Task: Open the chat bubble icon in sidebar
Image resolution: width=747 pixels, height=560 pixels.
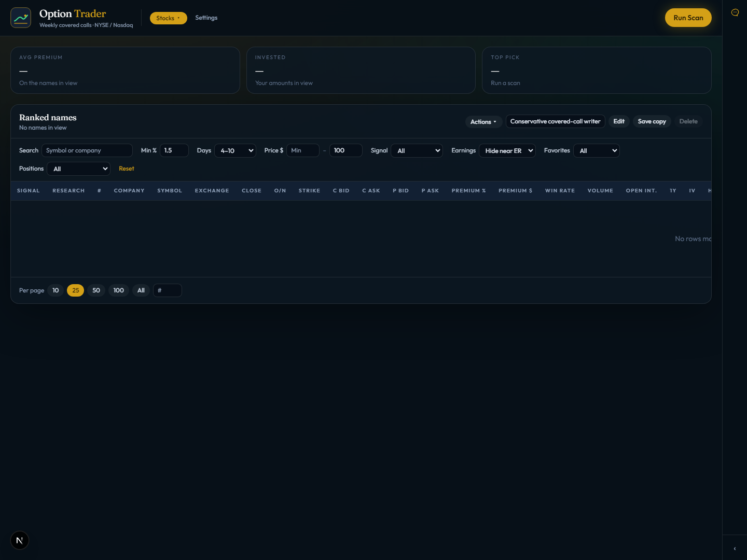Action: click(735, 12)
